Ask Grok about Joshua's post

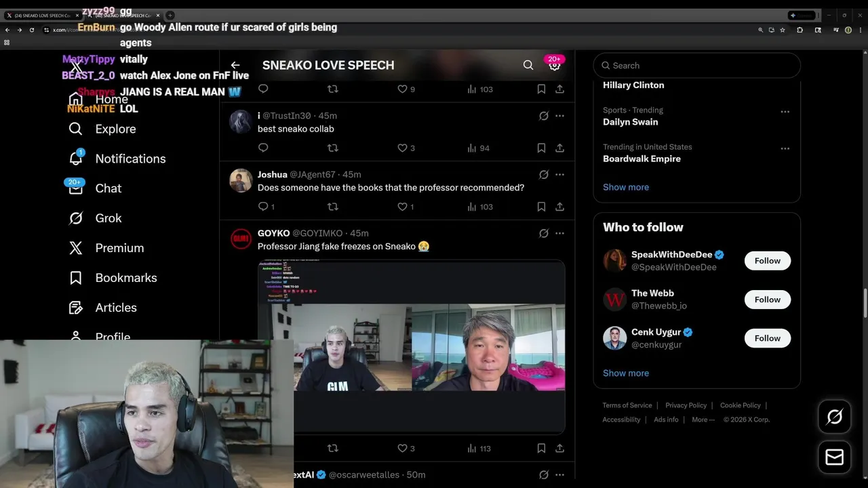click(x=543, y=175)
